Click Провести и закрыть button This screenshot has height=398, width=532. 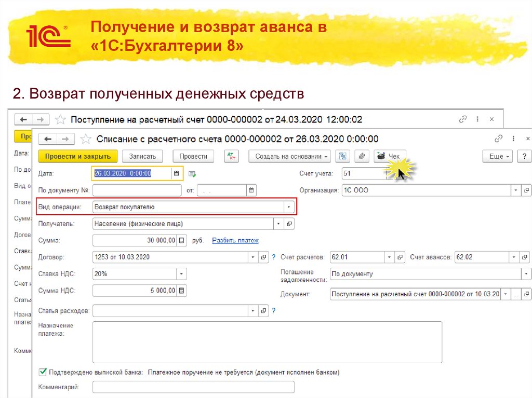(78, 156)
